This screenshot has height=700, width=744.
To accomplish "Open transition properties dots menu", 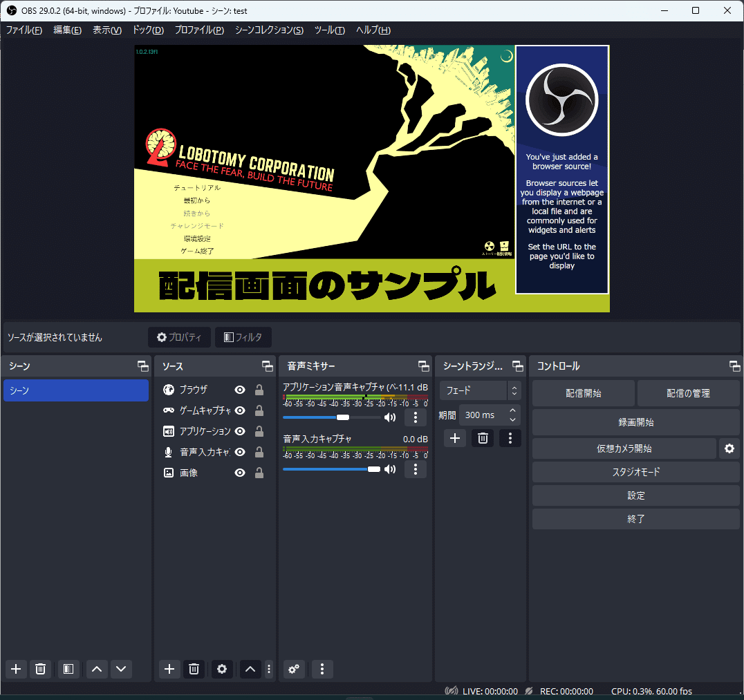I will point(510,437).
